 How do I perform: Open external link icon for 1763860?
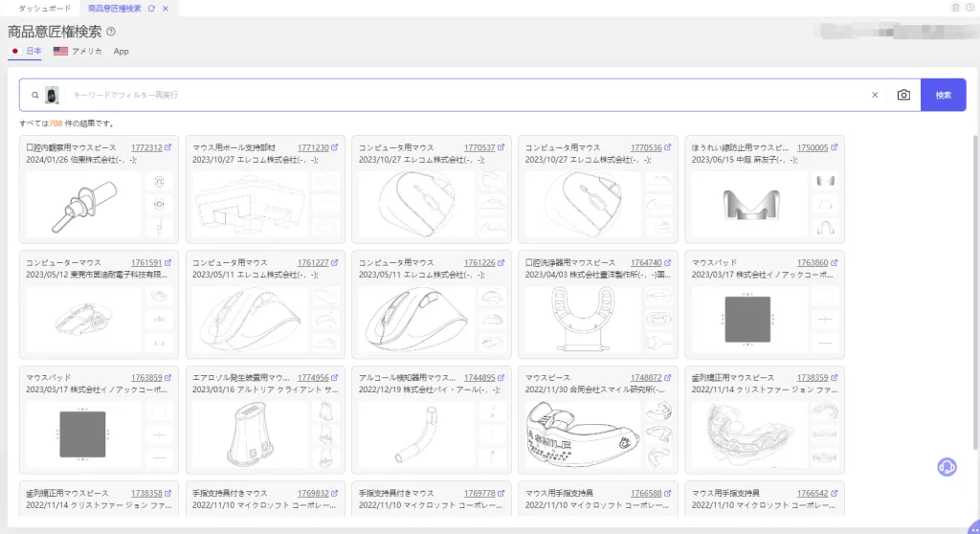click(x=834, y=262)
